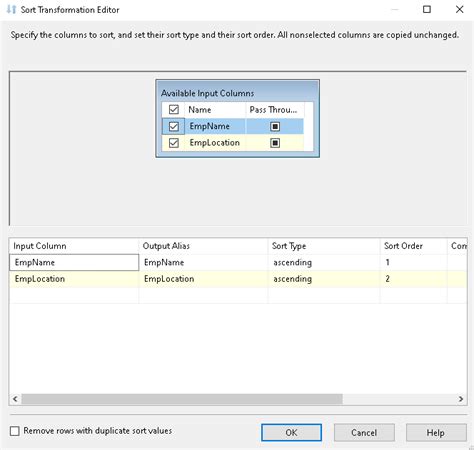Screen dimensions: 474x450
Task: Select EmpName in Input Column cell
Action: tap(74, 262)
